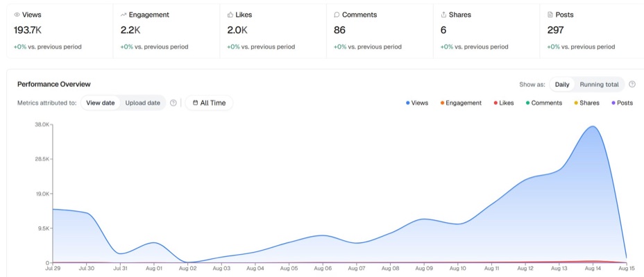644x277 pixels.
Task: Switch chart to Running total
Action: click(x=599, y=84)
